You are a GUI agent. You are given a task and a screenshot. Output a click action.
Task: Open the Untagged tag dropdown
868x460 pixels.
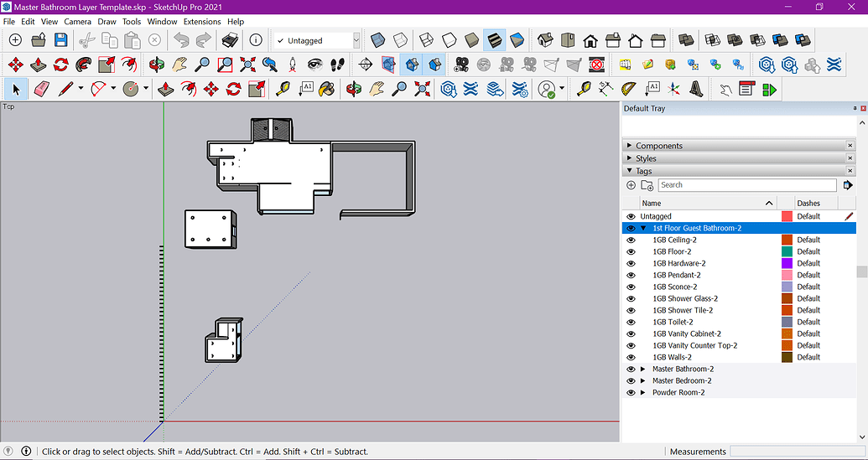coord(356,40)
